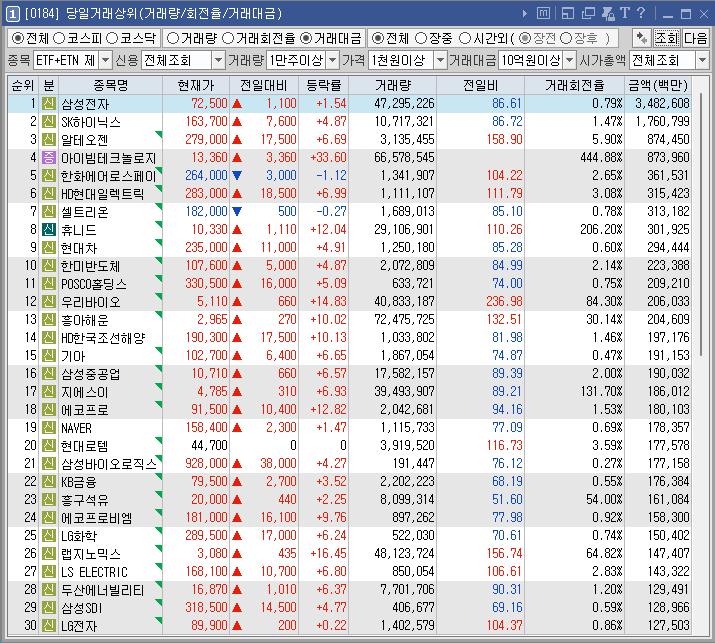Sort by the 종목명 column header
715x643 pixels.
point(110,85)
